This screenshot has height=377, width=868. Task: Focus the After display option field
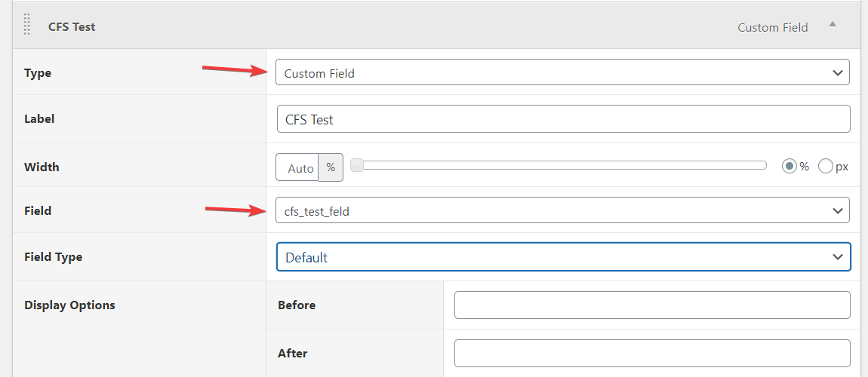pyautogui.click(x=652, y=353)
